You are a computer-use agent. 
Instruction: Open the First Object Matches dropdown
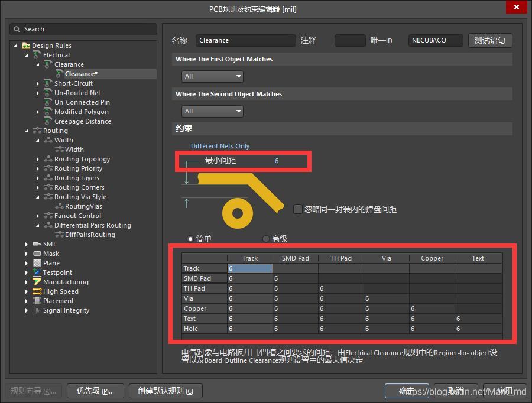click(213, 76)
